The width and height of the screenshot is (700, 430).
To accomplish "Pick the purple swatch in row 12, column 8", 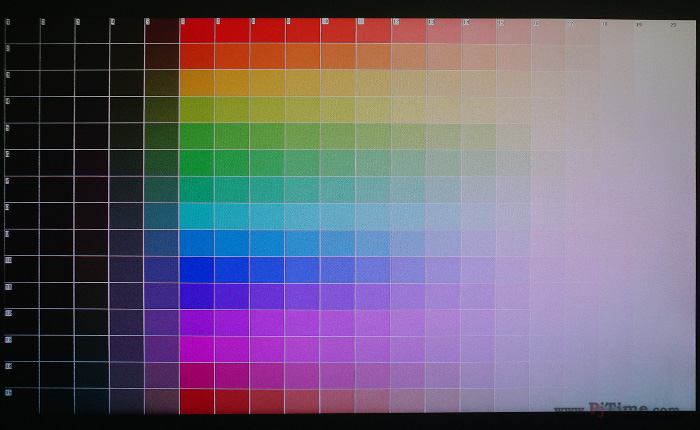I will click(267, 322).
